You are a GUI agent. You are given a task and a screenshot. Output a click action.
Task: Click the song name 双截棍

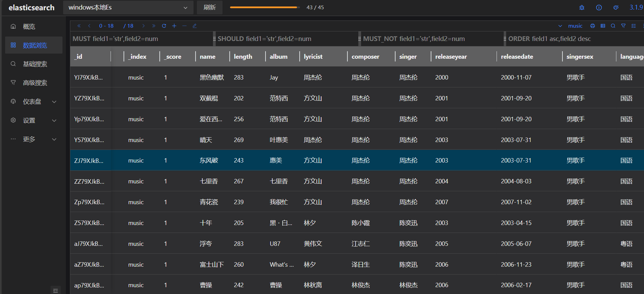(209, 98)
